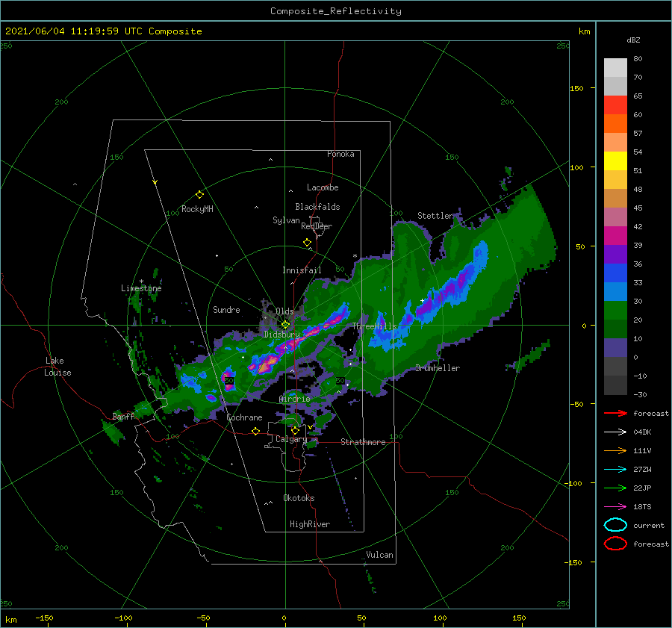This screenshot has width=672, height=628.
Task: Click the Calgary city label
Action: click(x=291, y=439)
